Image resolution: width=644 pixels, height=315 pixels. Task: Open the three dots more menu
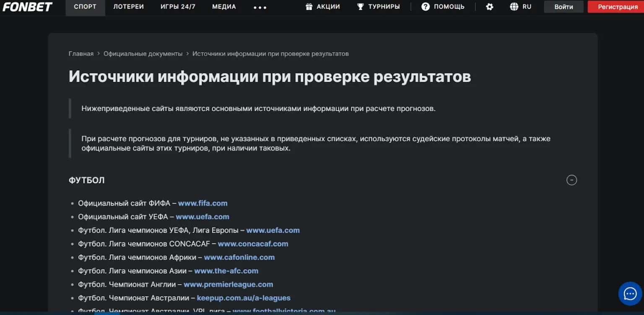click(260, 7)
